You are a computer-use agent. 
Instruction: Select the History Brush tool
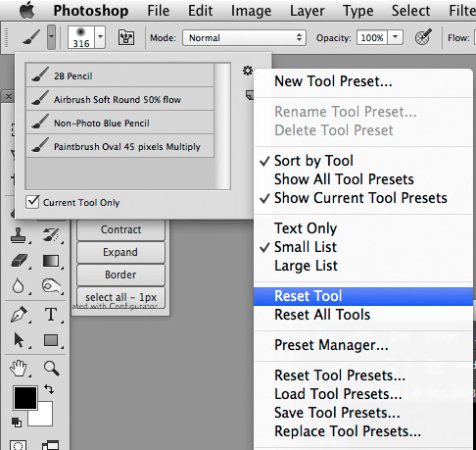click(x=52, y=235)
